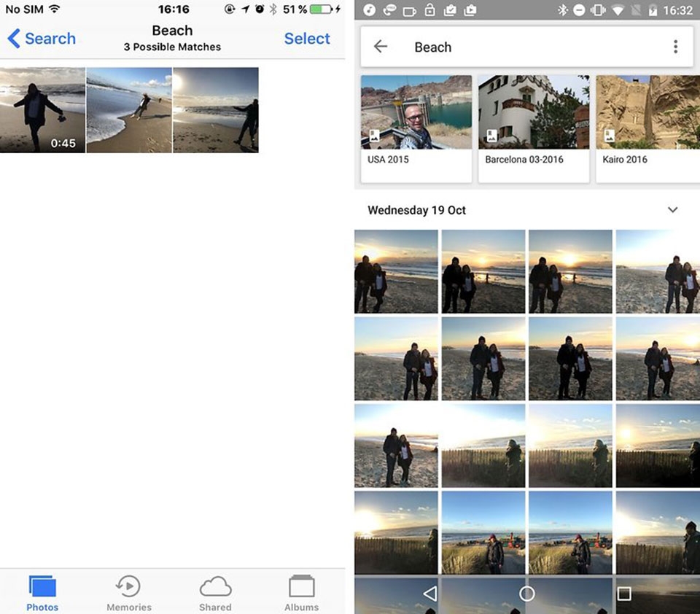Tap the iOS alarm clock status icon
The width and height of the screenshot is (700, 614).
[x=260, y=9]
